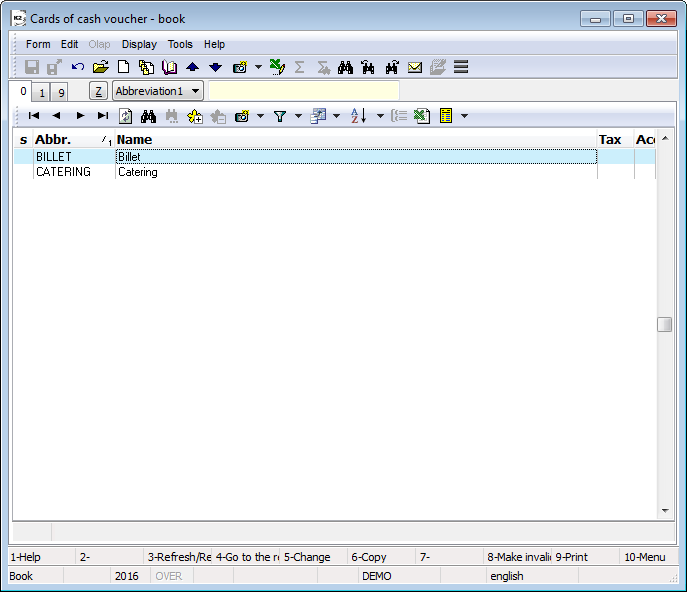Viewport: 687px width, 592px height.
Task: Switch to tab 1
Action: click(x=42, y=92)
